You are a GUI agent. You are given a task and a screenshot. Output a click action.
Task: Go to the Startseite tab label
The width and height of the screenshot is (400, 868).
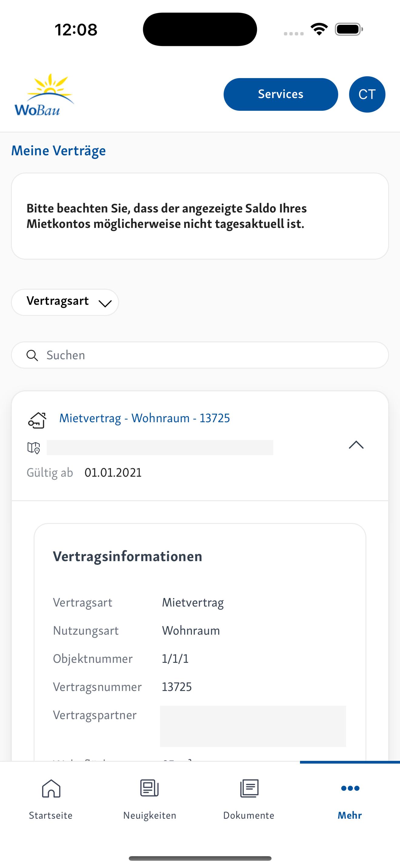point(51,815)
